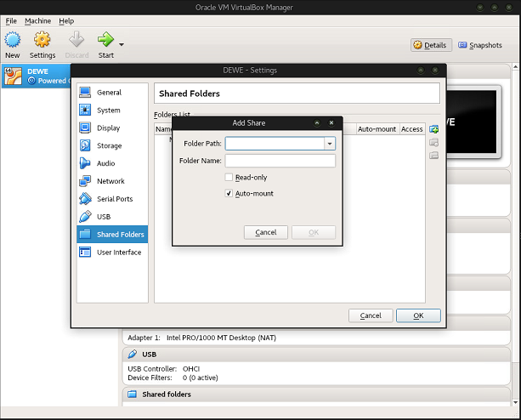
Task: Click the details pane scroll up arrow
Action: [515, 67]
